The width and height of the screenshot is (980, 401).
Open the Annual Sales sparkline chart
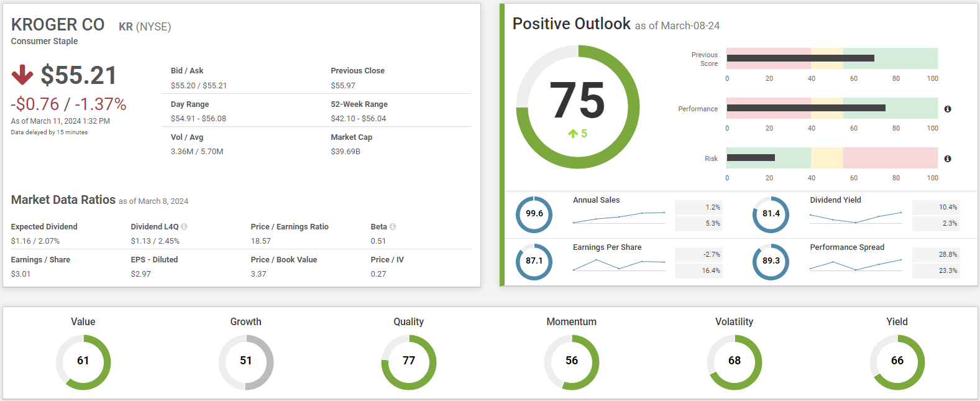[x=619, y=217]
